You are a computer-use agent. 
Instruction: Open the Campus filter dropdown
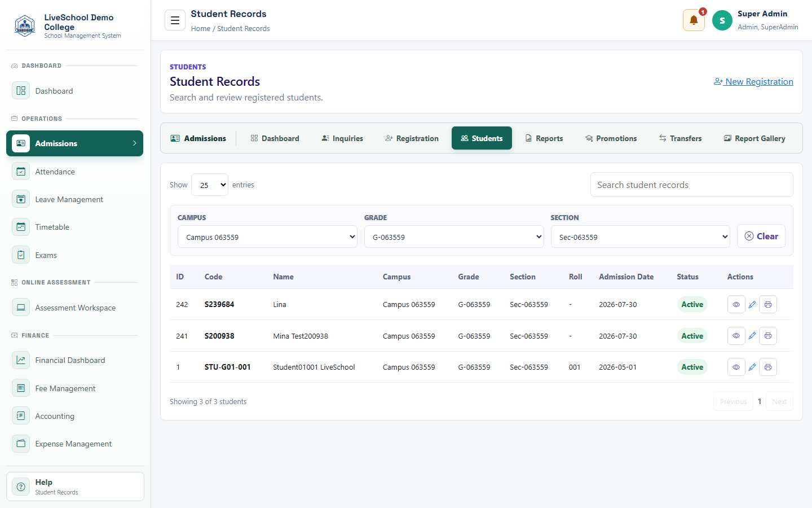267,237
